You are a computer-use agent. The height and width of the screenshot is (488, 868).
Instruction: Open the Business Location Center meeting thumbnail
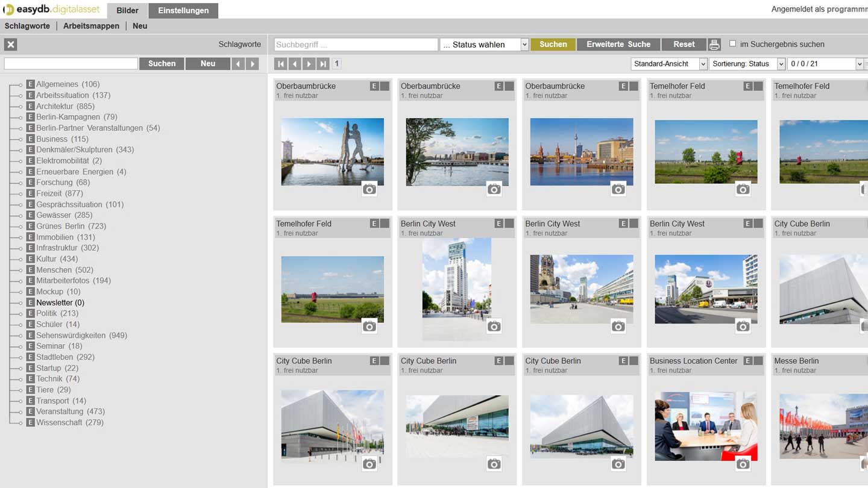coord(706,427)
